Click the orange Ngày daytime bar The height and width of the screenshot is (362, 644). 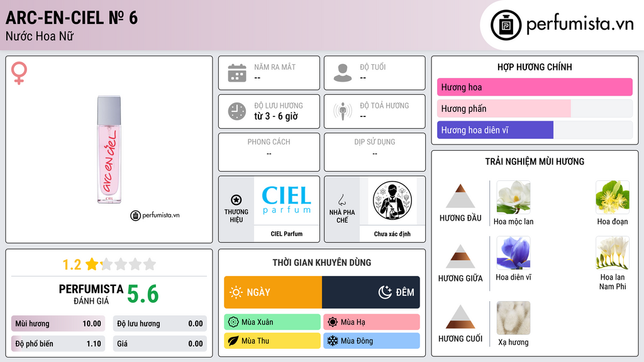point(273,292)
